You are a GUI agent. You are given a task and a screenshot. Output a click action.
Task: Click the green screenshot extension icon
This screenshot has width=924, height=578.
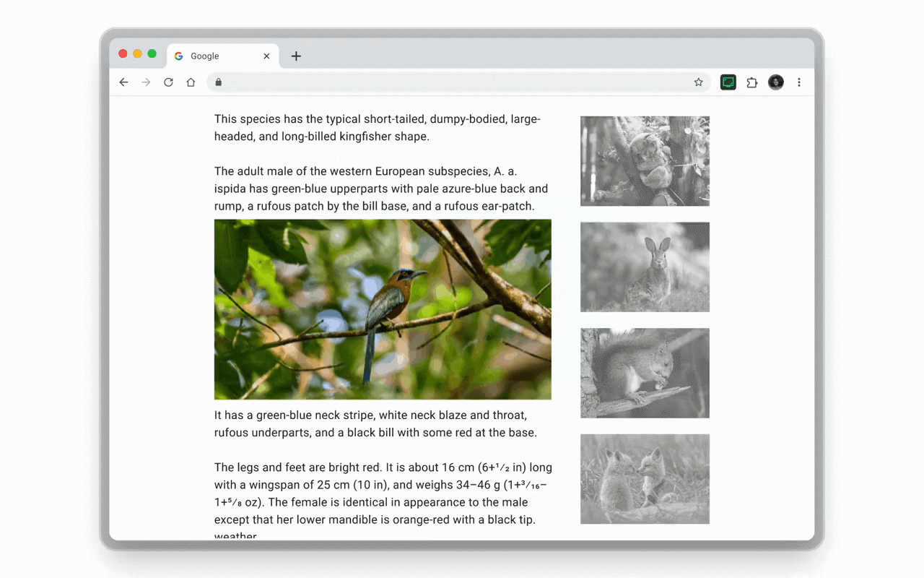pyautogui.click(x=728, y=82)
